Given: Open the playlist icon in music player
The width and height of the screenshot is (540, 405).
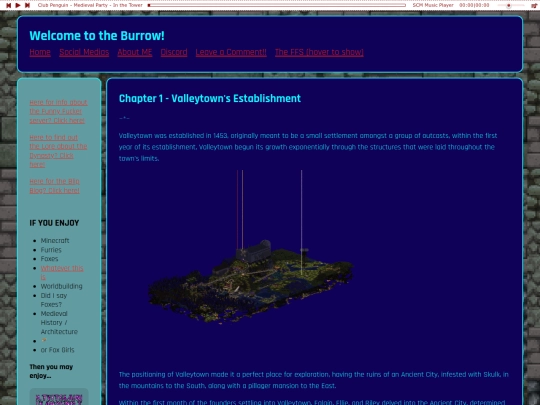Looking at the screenshot, I should pos(533,6).
